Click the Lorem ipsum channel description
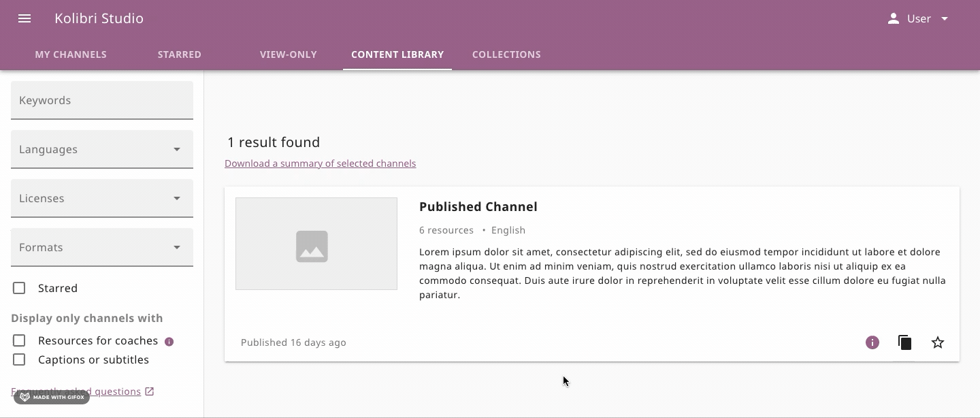The image size is (980, 418). coord(683,273)
